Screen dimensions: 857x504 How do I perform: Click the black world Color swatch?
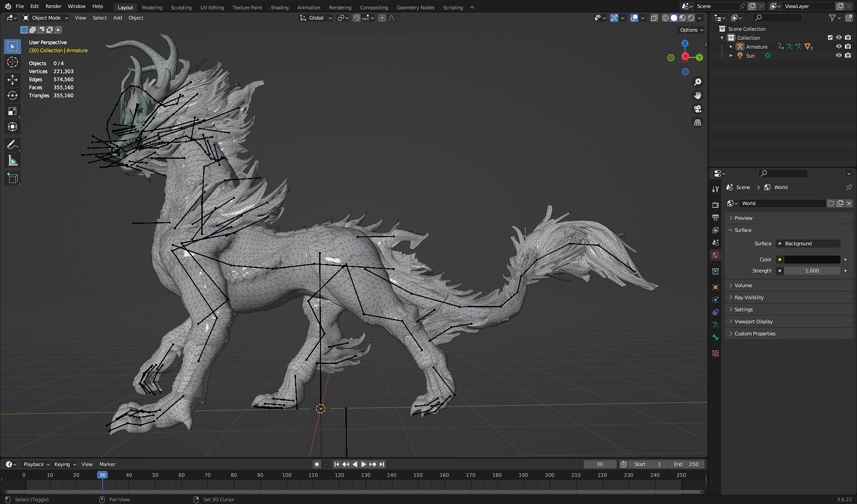(811, 260)
